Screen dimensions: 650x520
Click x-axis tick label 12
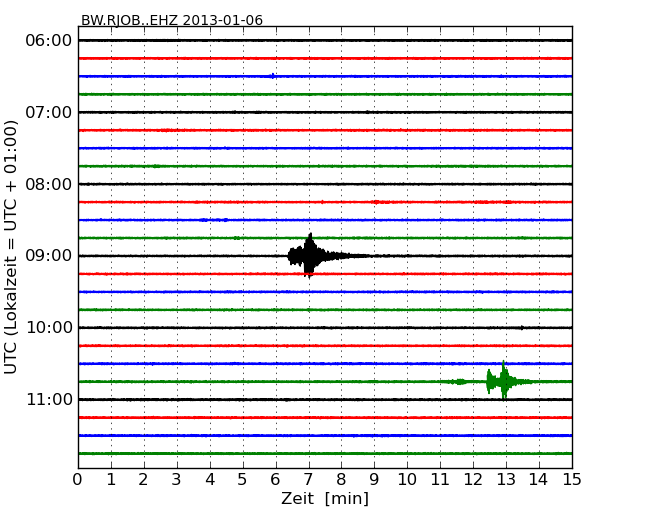tap(473, 480)
